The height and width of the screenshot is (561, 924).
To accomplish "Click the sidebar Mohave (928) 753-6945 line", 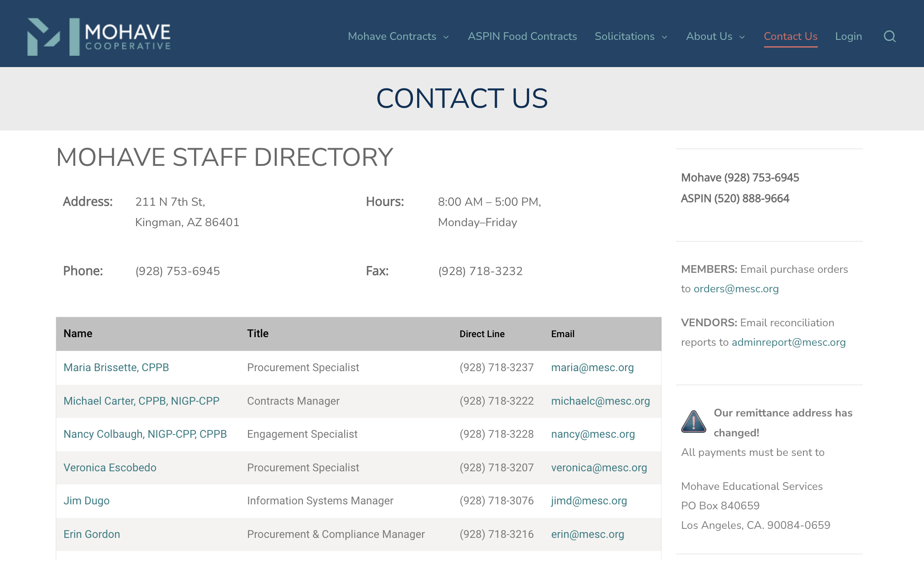I will point(740,178).
